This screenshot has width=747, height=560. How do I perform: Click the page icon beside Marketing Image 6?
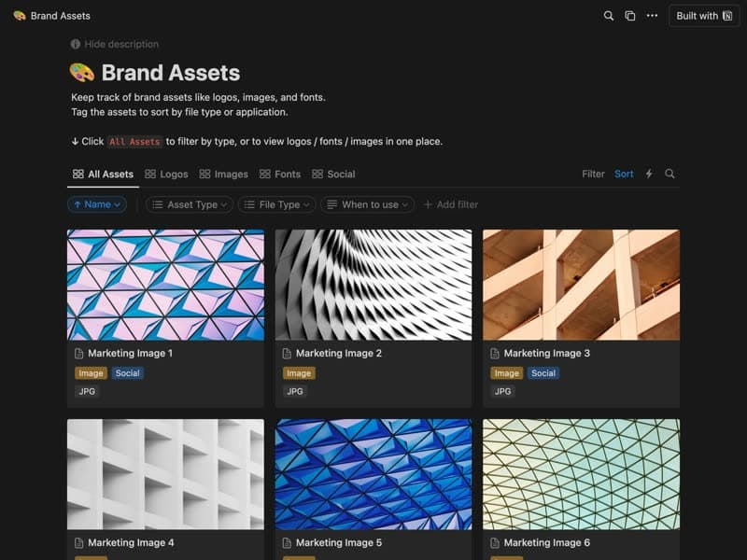pyautogui.click(x=495, y=543)
